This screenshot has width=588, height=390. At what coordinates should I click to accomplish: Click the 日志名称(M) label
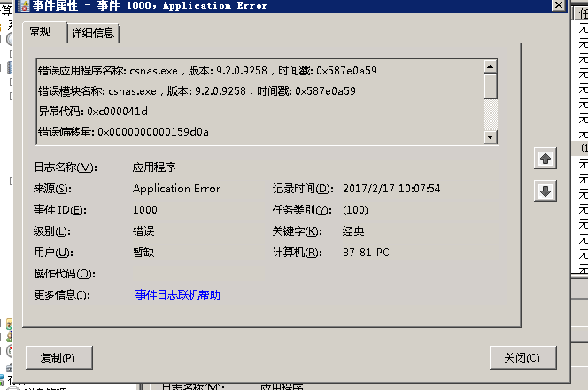point(66,167)
